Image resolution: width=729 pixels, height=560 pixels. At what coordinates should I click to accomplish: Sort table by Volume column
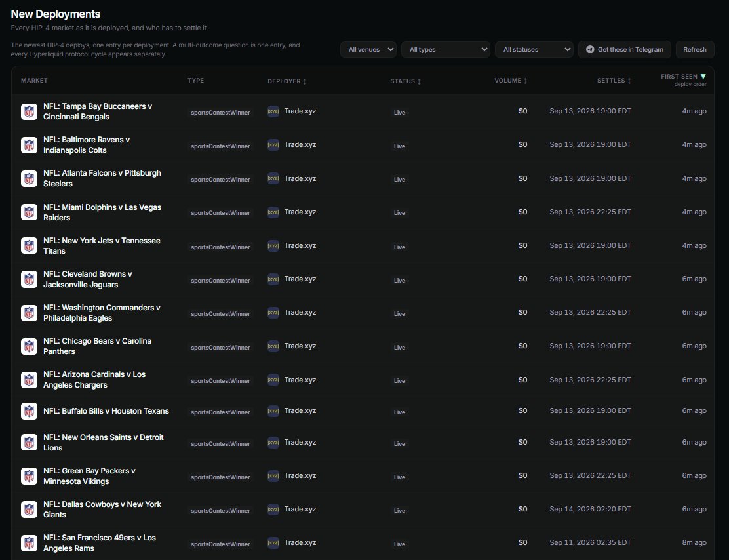tap(511, 81)
